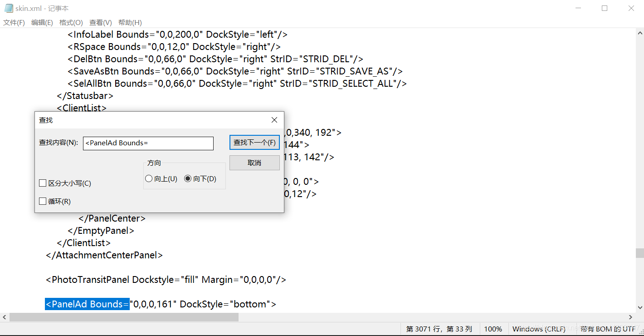This screenshot has width=644, height=336.
Task: Click the DelBtn STRID_DEL line
Action: pos(215,59)
